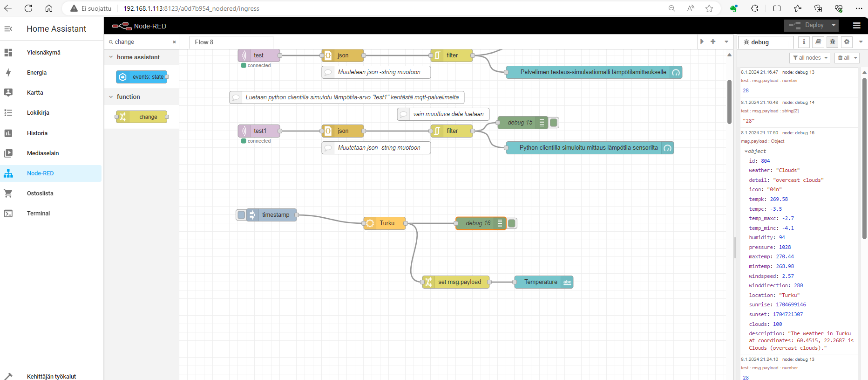Select the set msg.payload change node

456,282
